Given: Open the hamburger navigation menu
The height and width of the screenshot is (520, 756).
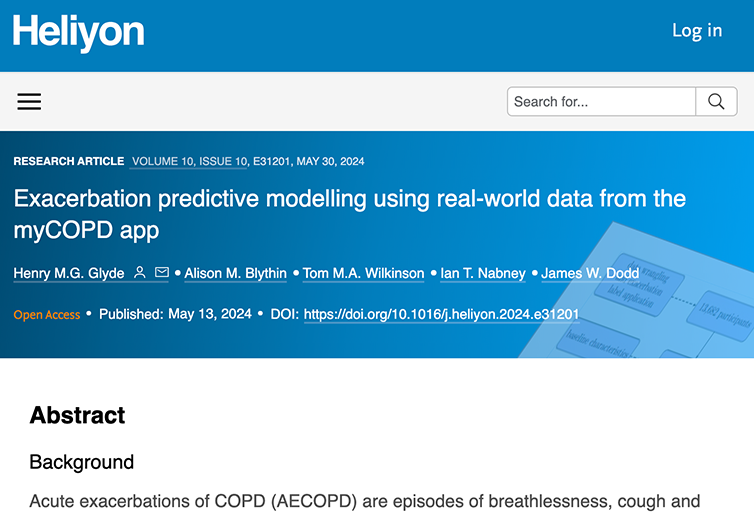Looking at the screenshot, I should [x=29, y=102].
